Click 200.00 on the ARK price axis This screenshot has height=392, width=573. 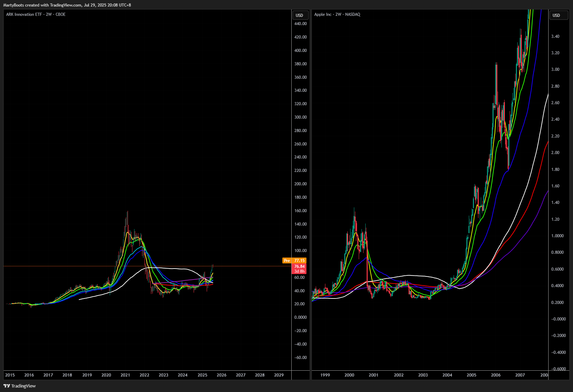pos(301,184)
